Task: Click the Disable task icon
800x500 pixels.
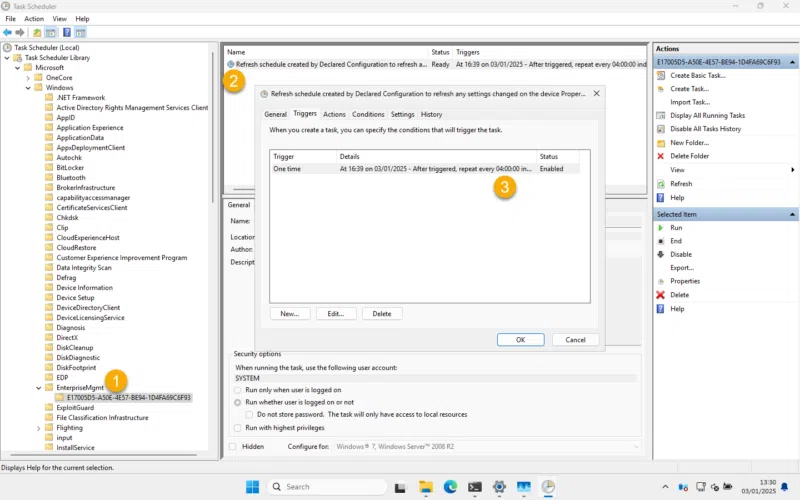Action: 660,254
